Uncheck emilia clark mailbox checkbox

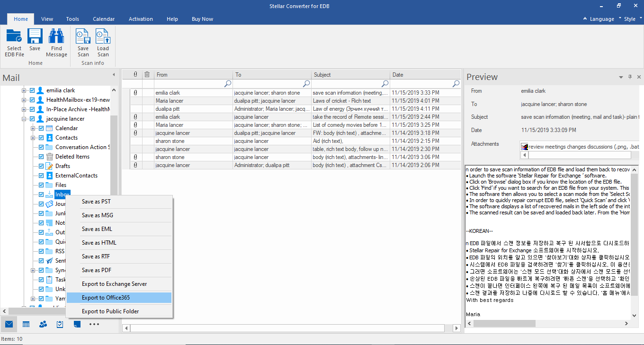32,90
